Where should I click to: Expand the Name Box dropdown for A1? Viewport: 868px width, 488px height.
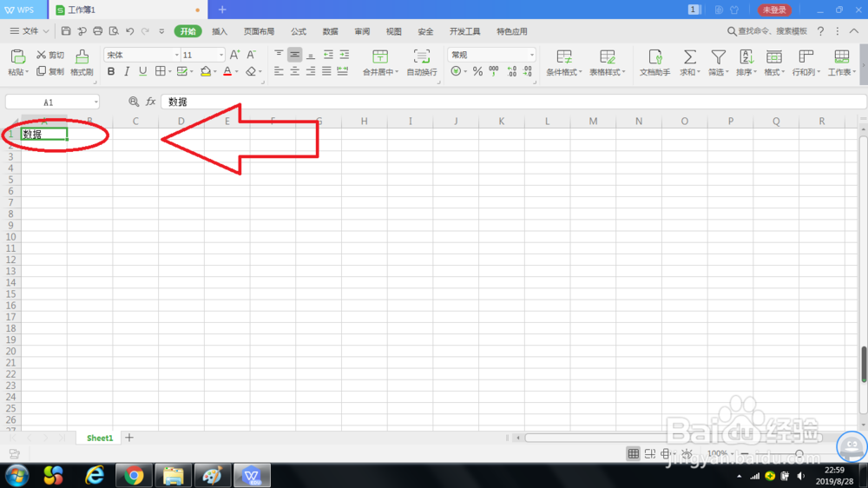tap(95, 102)
